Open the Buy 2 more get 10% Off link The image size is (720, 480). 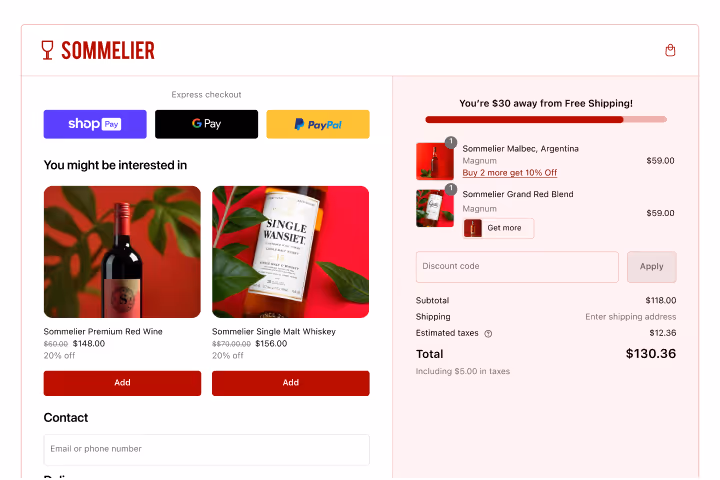click(510, 173)
